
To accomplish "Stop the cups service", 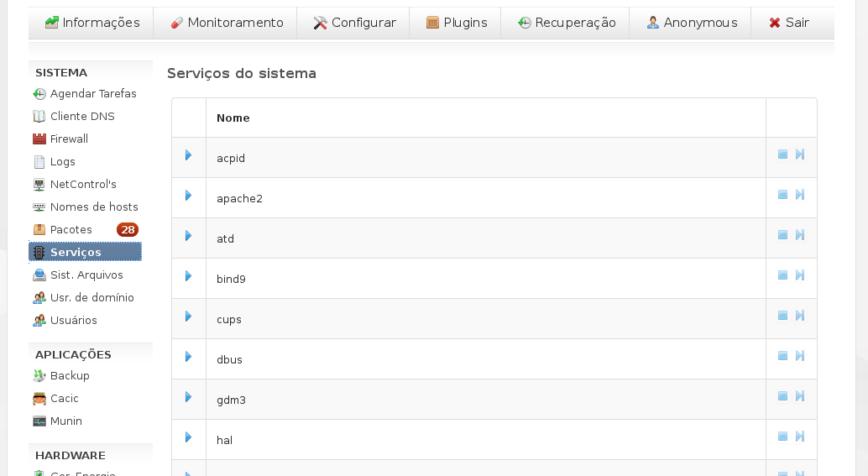I will pyautogui.click(x=782, y=316).
